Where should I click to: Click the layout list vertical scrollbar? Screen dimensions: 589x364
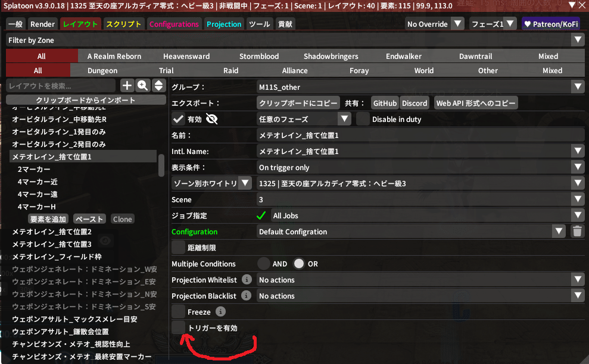(161, 165)
